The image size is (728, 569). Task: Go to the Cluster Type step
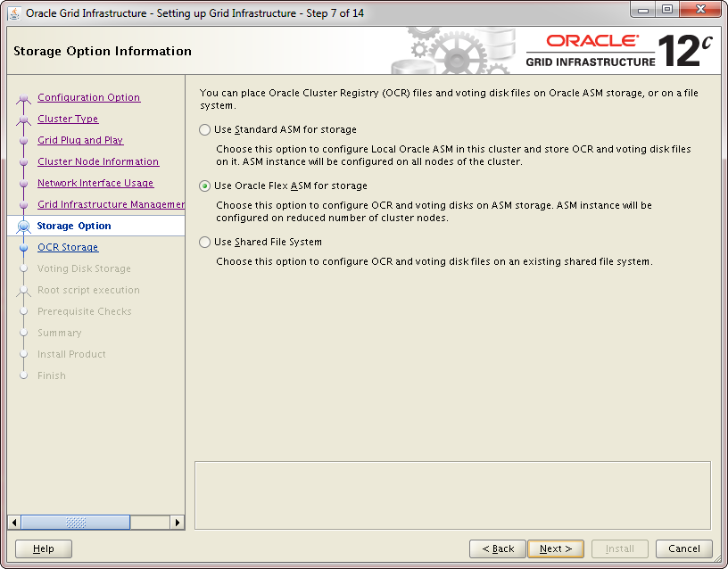coord(68,120)
